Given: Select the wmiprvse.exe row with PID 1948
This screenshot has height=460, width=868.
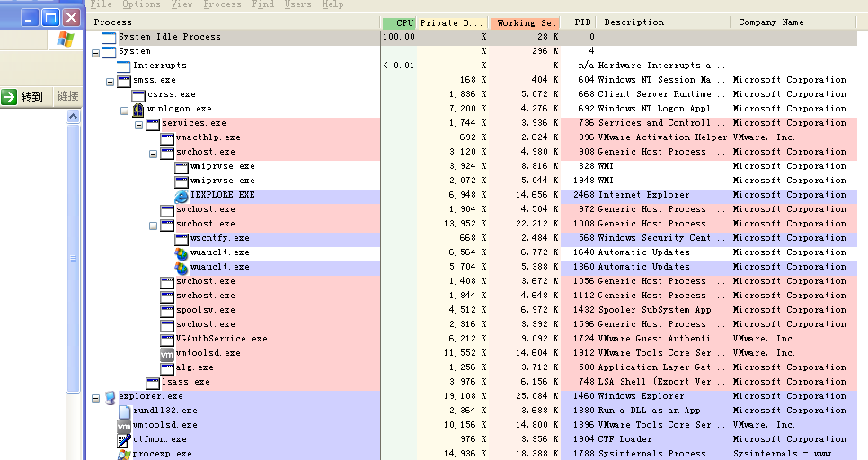Looking at the screenshot, I should coord(472,181).
